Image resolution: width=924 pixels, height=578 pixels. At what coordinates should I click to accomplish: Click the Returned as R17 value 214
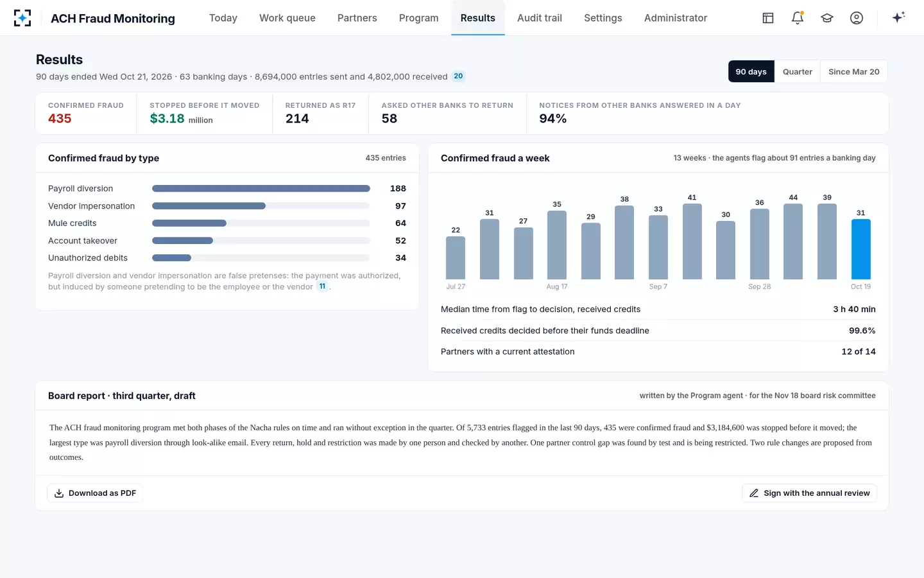pyautogui.click(x=297, y=119)
